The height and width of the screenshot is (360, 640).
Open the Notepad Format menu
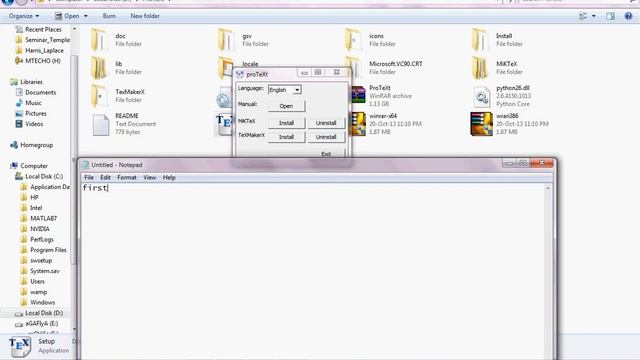click(127, 178)
